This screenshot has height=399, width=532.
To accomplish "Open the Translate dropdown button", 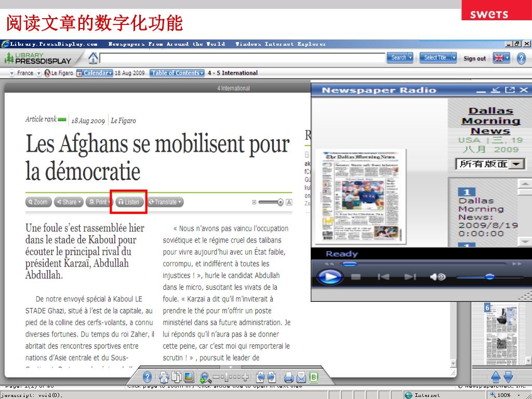I will point(166,202).
